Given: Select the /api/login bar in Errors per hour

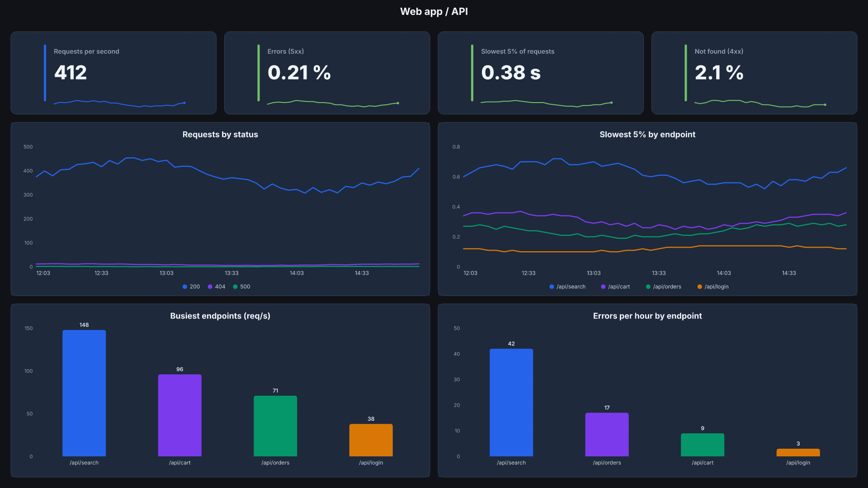Looking at the screenshot, I should [798, 452].
